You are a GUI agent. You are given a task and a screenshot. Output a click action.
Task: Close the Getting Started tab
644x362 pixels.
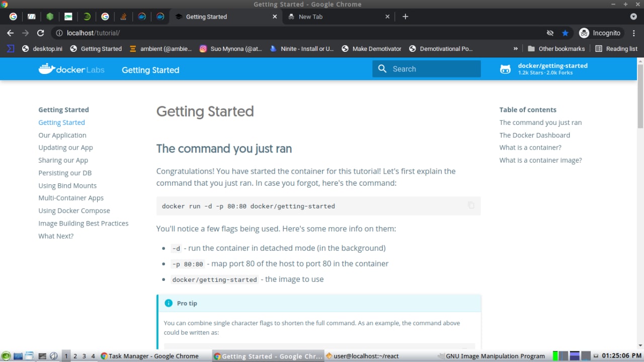tap(275, 17)
